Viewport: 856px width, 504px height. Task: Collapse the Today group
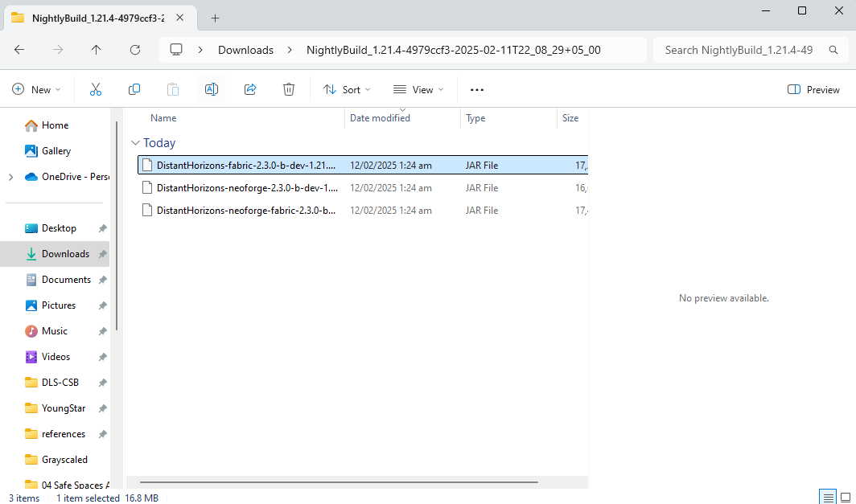pyautogui.click(x=135, y=143)
